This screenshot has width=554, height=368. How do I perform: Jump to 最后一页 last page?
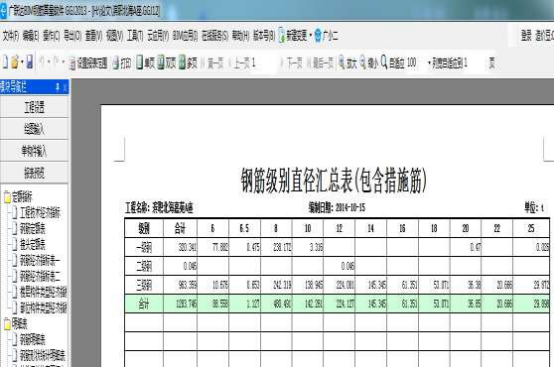pos(320,63)
